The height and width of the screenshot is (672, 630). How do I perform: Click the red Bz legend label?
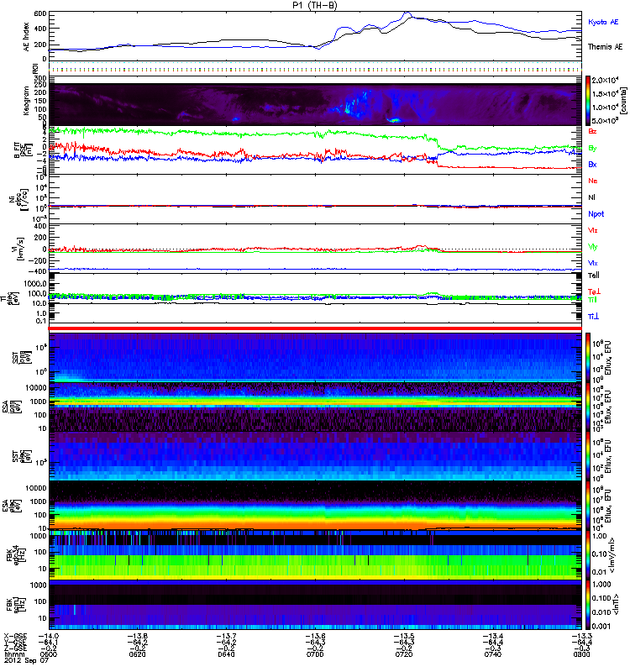click(592, 131)
